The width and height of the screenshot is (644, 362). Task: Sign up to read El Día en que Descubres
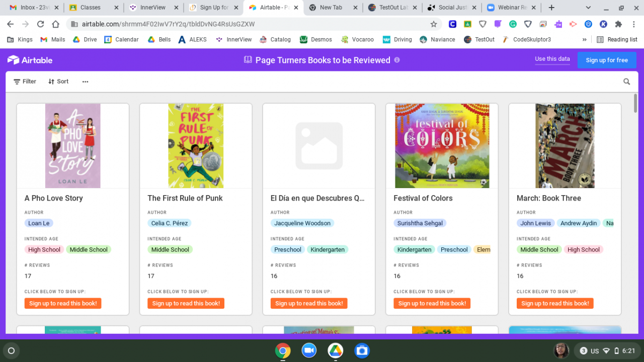pos(309,303)
